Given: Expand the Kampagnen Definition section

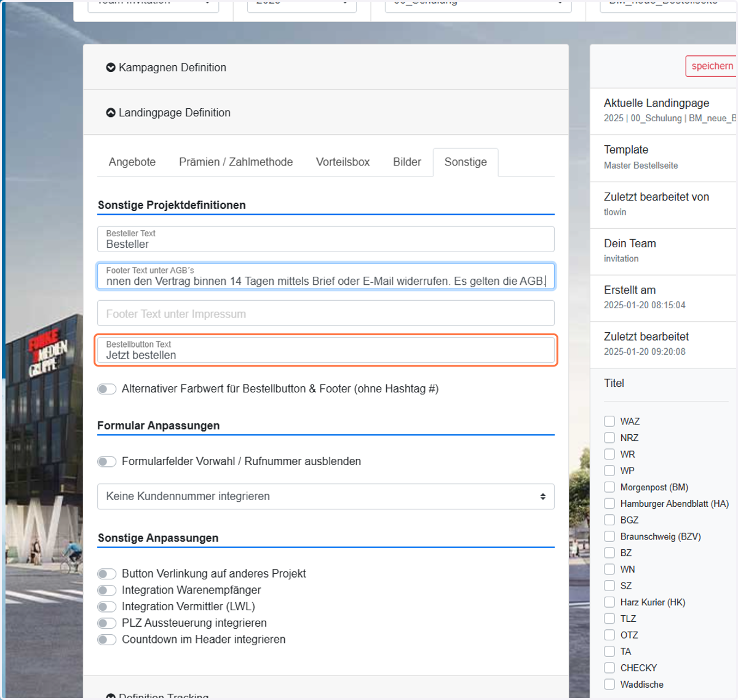Looking at the screenshot, I should click(x=166, y=68).
